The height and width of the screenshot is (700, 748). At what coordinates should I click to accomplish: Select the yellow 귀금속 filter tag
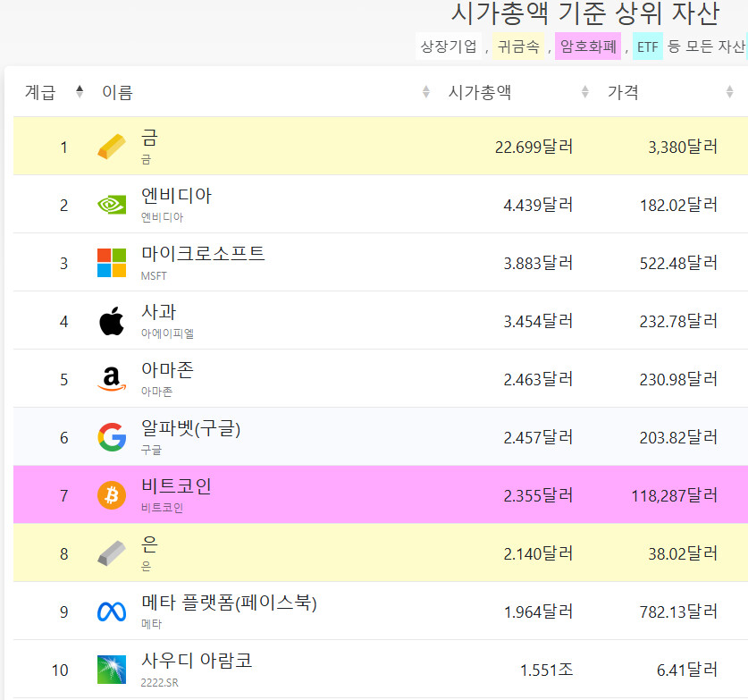(518, 46)
